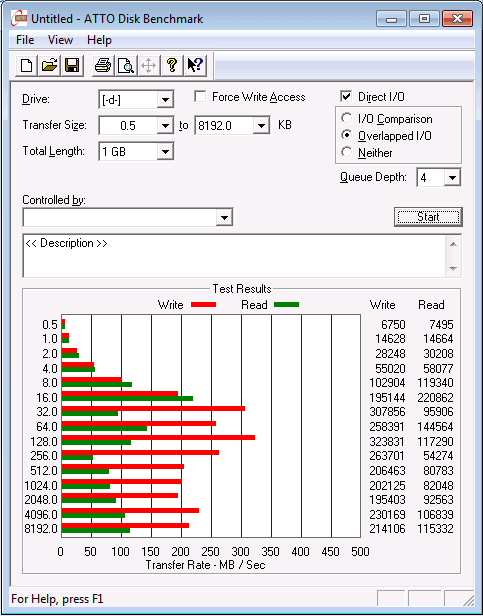The image size is (483, 616).
Task: Select the Overlapped I/O radio button
Action: coord(347,135)
